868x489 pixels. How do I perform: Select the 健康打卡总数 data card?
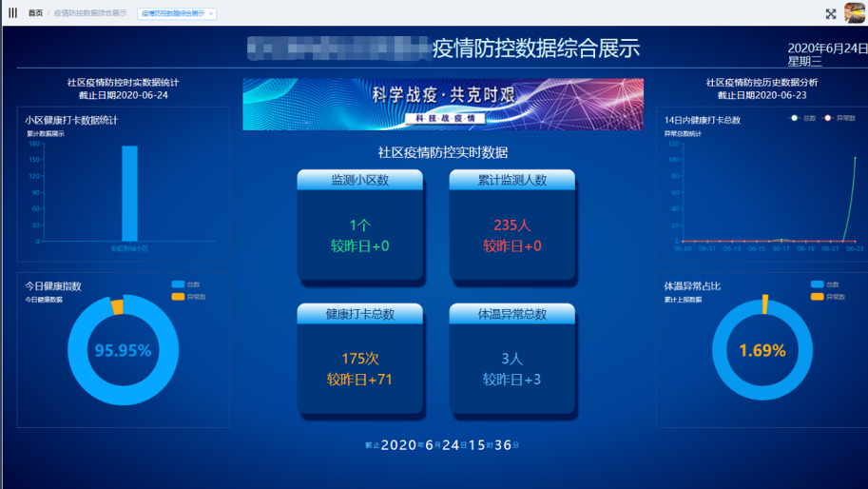pos(359,360)
